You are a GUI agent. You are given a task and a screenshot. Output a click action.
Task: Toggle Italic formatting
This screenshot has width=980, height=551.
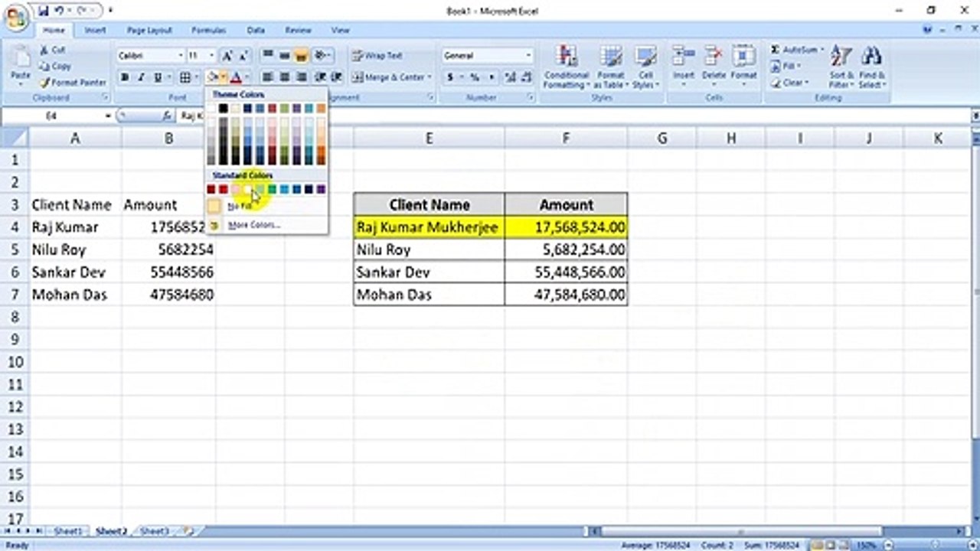tap(142, 77)
